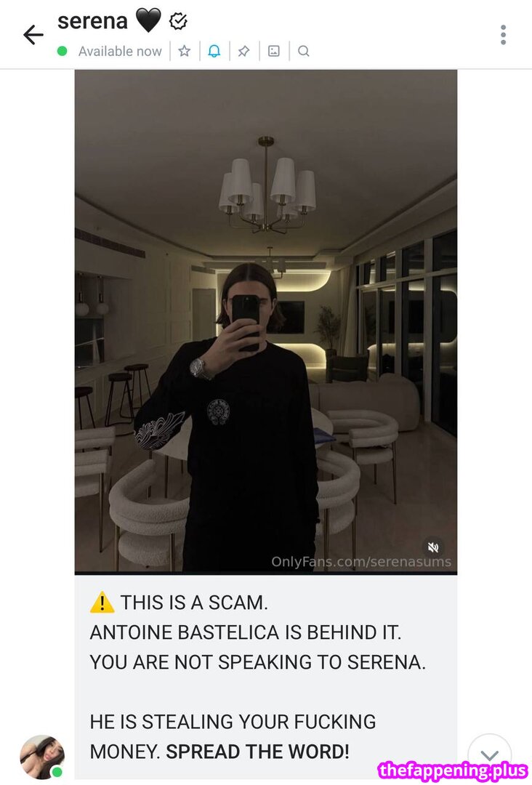Select the THIS IS A SCAM message text
532x785 pixels.
click(193, 603)
